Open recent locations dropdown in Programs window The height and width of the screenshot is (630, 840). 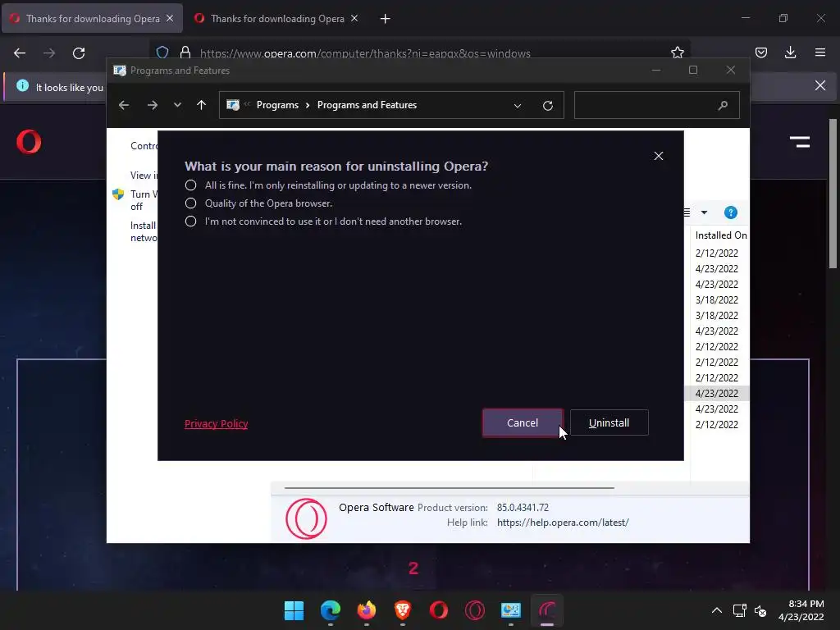point(177,105)
